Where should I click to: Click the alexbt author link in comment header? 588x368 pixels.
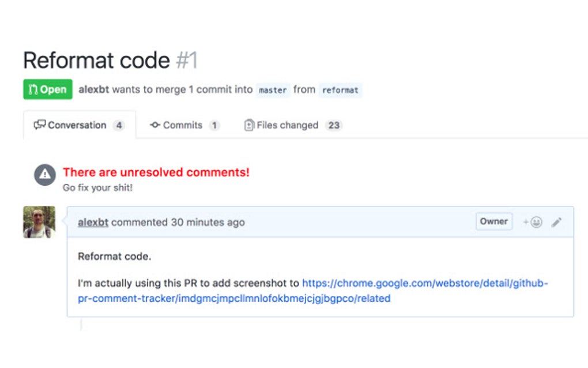[x=93, y=222]
